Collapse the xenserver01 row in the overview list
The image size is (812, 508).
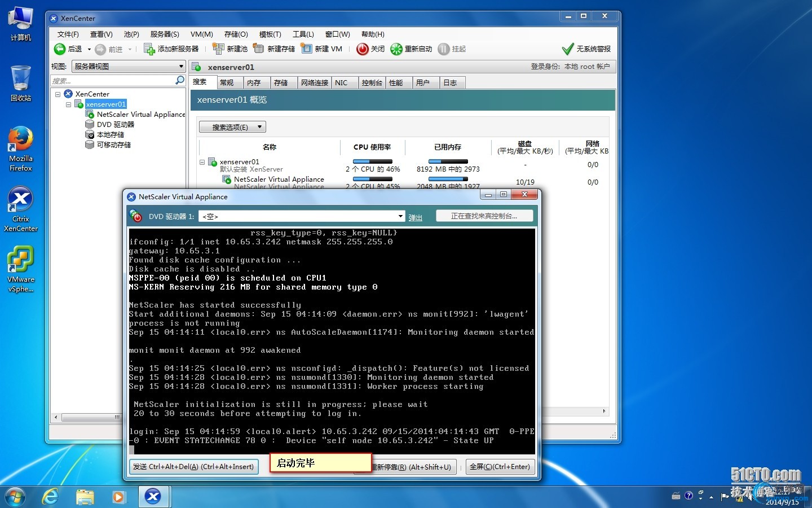click(x=202, y=162)
